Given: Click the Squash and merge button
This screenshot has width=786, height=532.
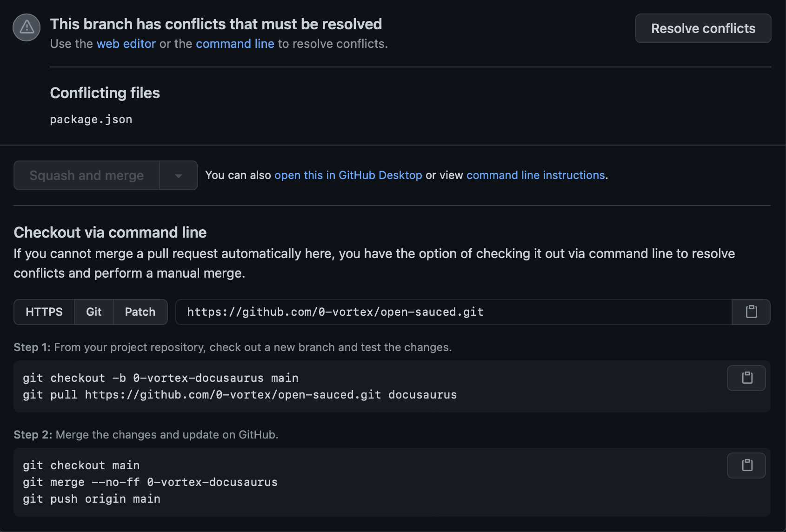Looking at the screenshot, I should click(x=86, y=175).
